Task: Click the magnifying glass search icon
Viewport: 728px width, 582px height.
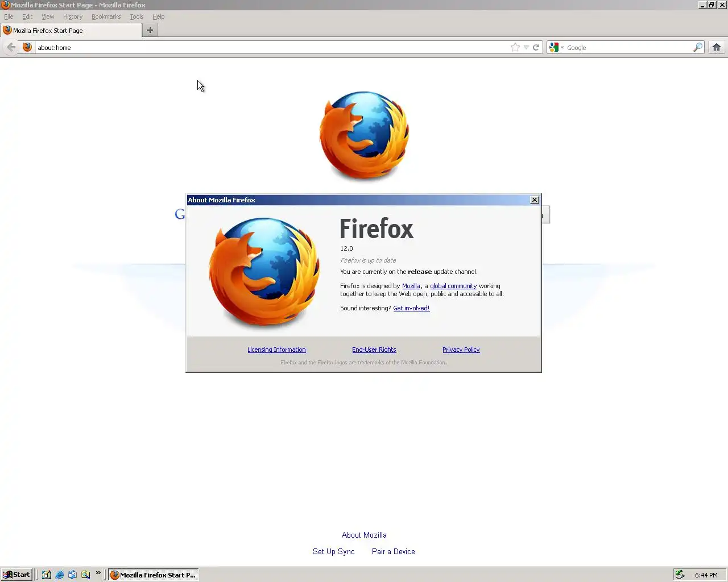Action: (697, 47)
